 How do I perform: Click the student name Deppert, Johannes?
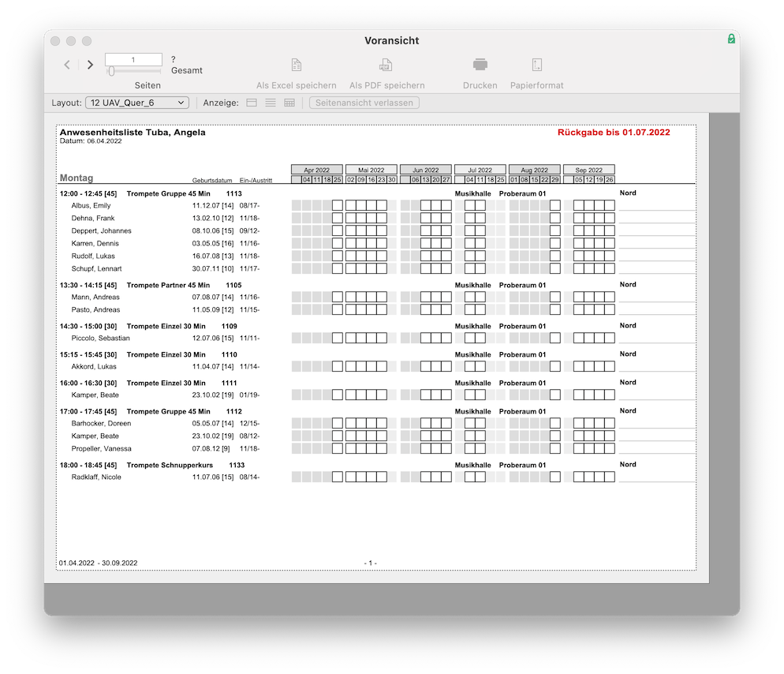(102, 230)
